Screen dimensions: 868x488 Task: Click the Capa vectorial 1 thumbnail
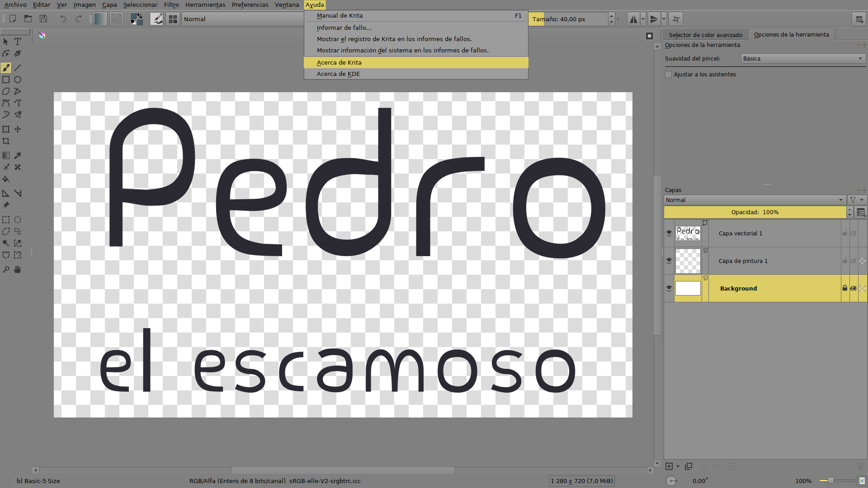(688, 233)
